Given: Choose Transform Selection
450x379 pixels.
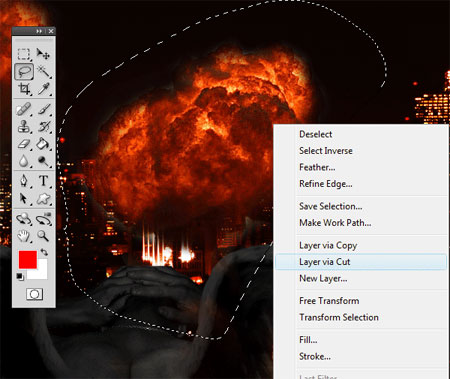Looking at the screenshot, I should click(339, 317).
